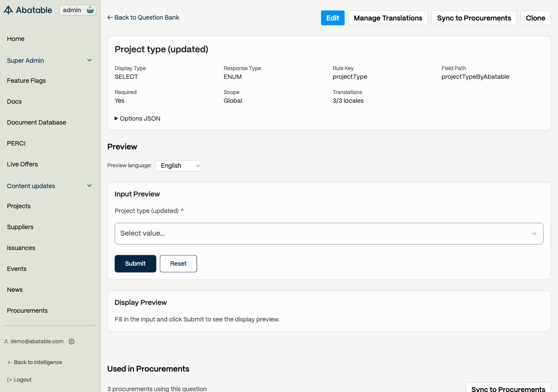
Task: Click the admin badge robot icon
Action: 90,10
